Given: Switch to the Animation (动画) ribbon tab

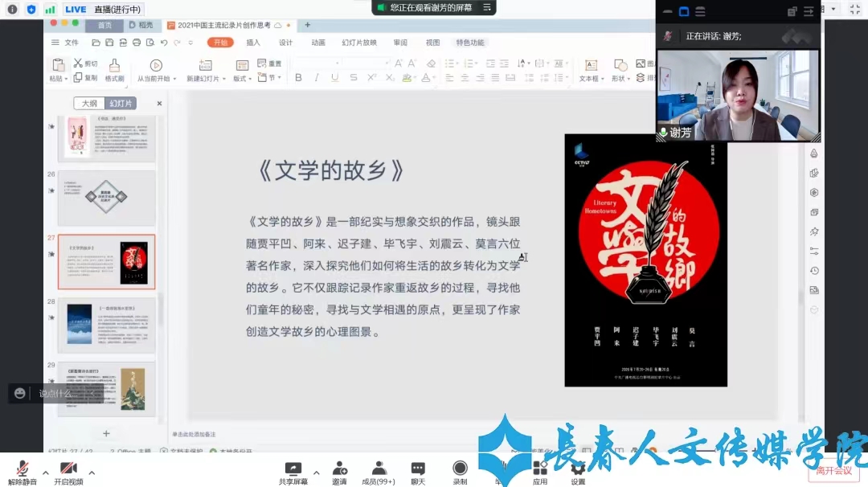Looking at the screenshot, I should point(318,43).
